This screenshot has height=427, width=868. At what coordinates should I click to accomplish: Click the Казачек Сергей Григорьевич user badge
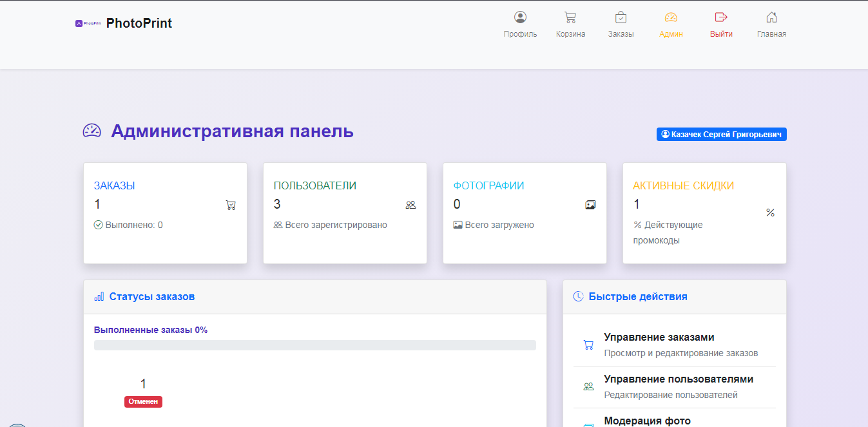[721, 135]
